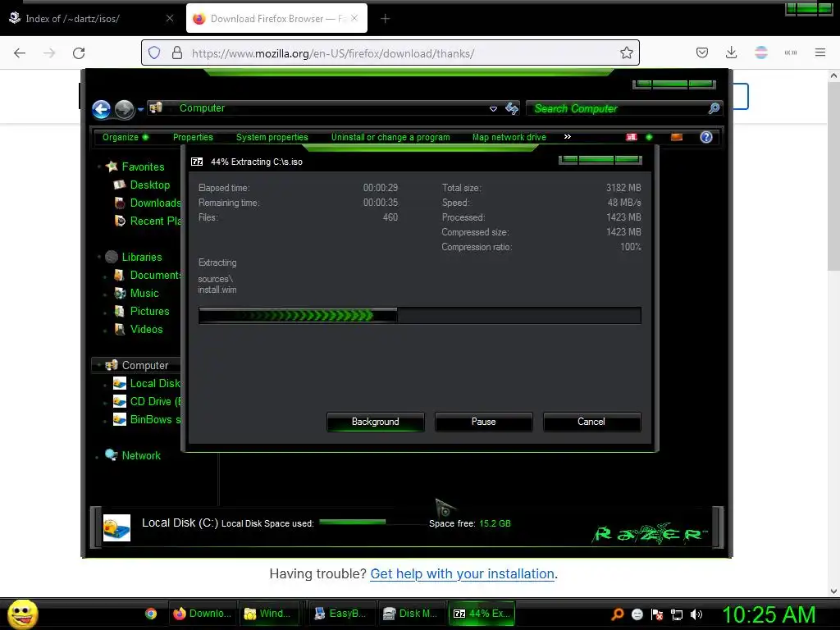This screenshot has height=630, width=840.
Task: Click the orange search tray icon
Action: 617,614
